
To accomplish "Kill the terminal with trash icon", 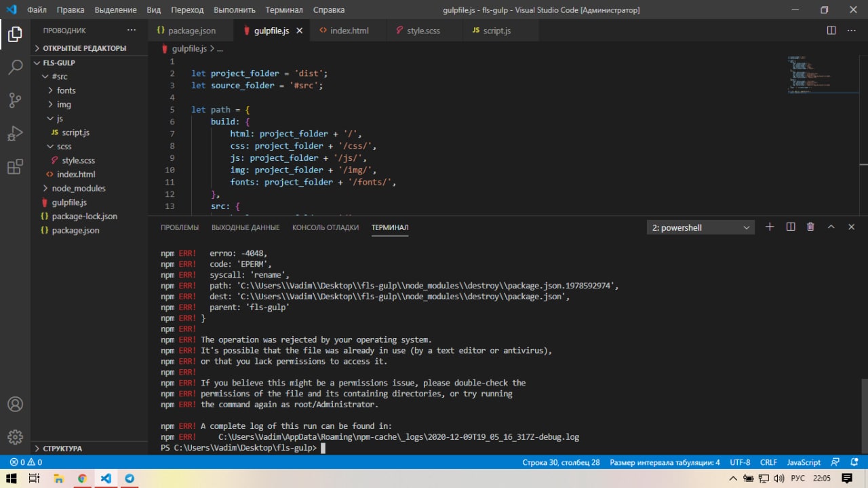I will point(810,227).
